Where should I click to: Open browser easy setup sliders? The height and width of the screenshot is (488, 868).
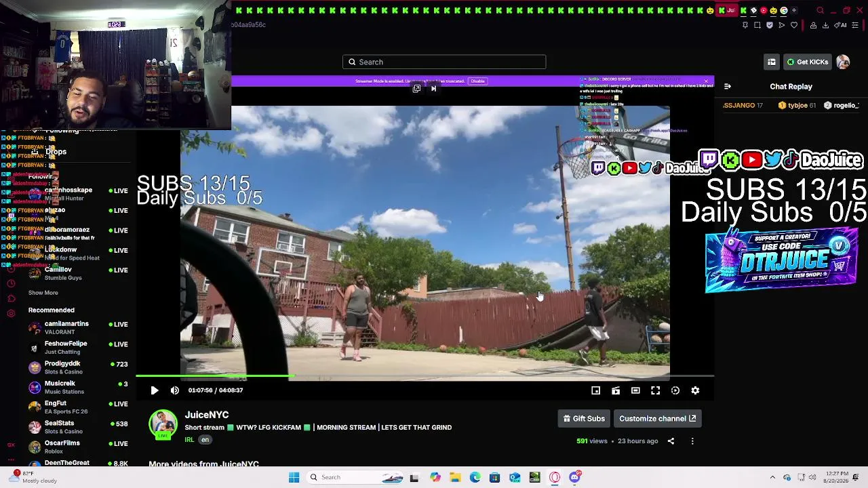[x=856, y=25]
